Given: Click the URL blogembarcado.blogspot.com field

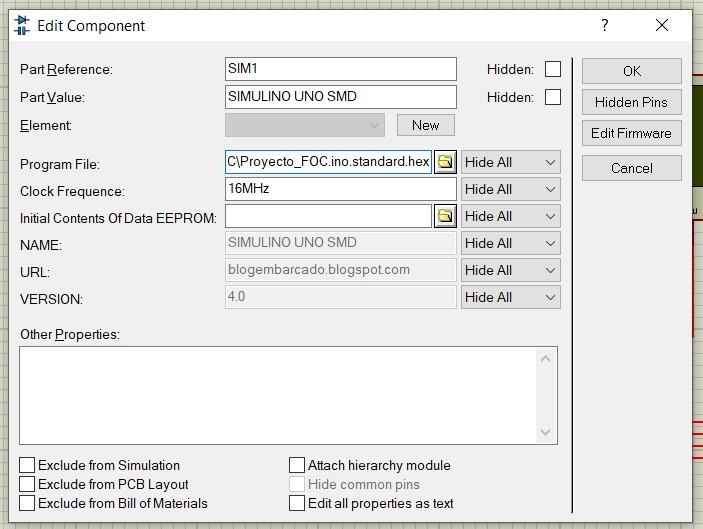Looking at the screenshot, I should pyautogui.click(x=341, y=269).
